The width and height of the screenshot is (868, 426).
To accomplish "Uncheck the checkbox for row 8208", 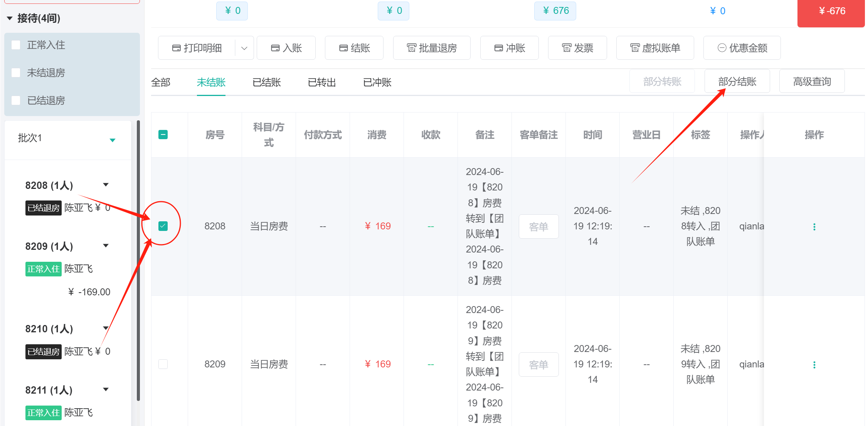I will [x=163, y=226].
